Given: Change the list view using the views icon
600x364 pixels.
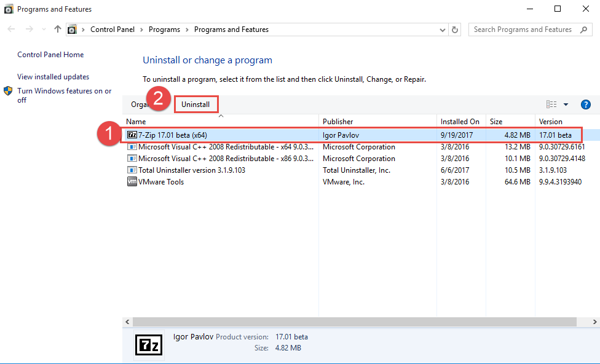Looking at the screenshot, I should click(551, 104).
